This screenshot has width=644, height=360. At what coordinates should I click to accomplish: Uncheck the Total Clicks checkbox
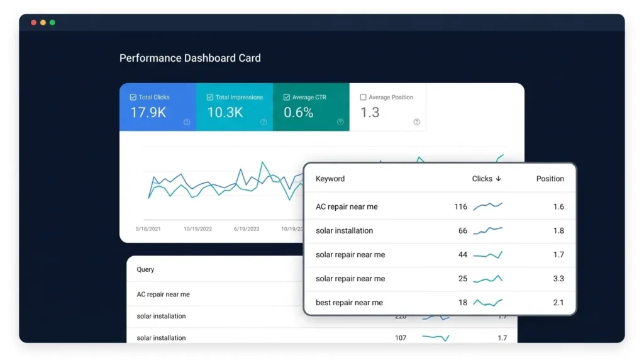[133, 98]
